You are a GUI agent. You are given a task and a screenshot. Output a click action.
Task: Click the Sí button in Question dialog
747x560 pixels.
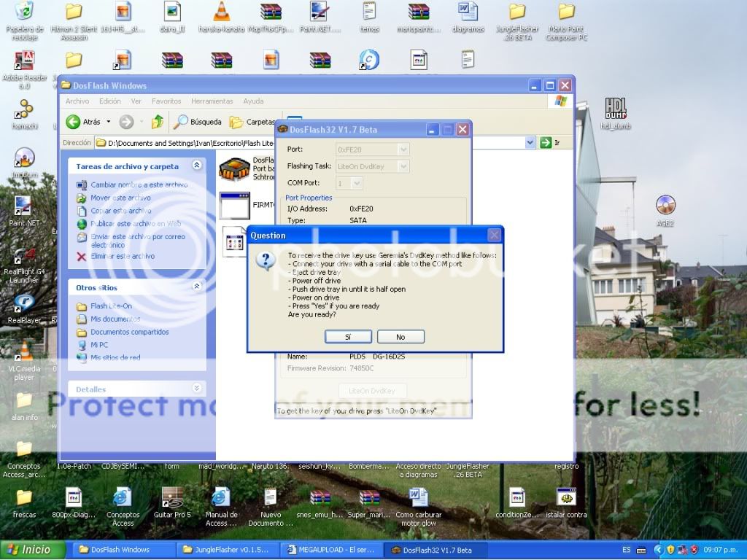[348, 337]
